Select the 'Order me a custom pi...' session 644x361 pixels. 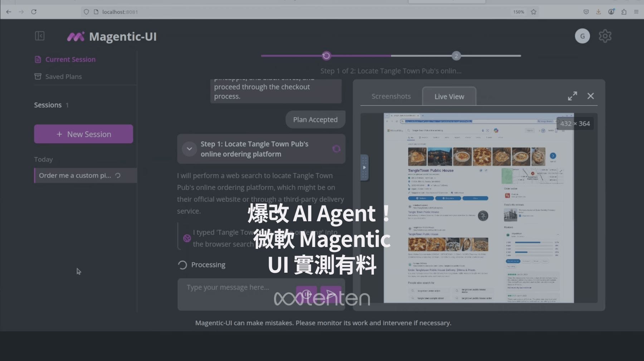[x=86, y=175]
